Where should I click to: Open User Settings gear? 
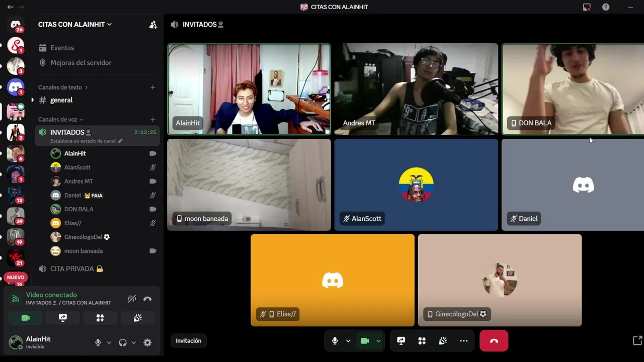(x=147, y=342)
